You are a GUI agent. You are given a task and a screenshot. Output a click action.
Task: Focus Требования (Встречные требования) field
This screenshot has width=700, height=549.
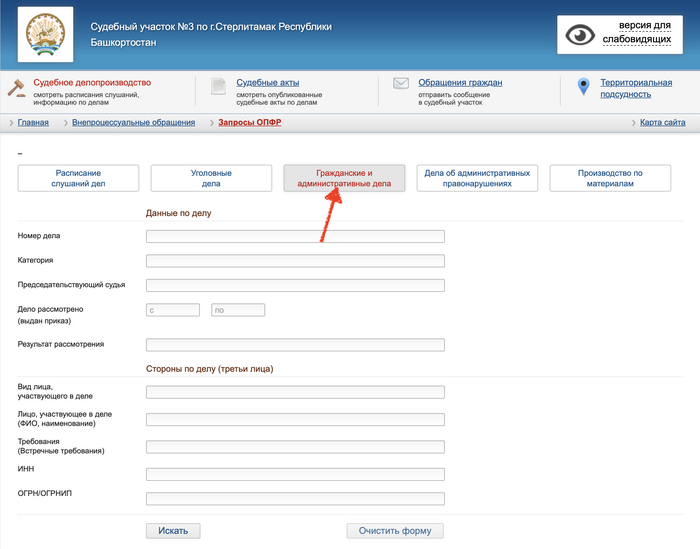(x=295, y=447)
